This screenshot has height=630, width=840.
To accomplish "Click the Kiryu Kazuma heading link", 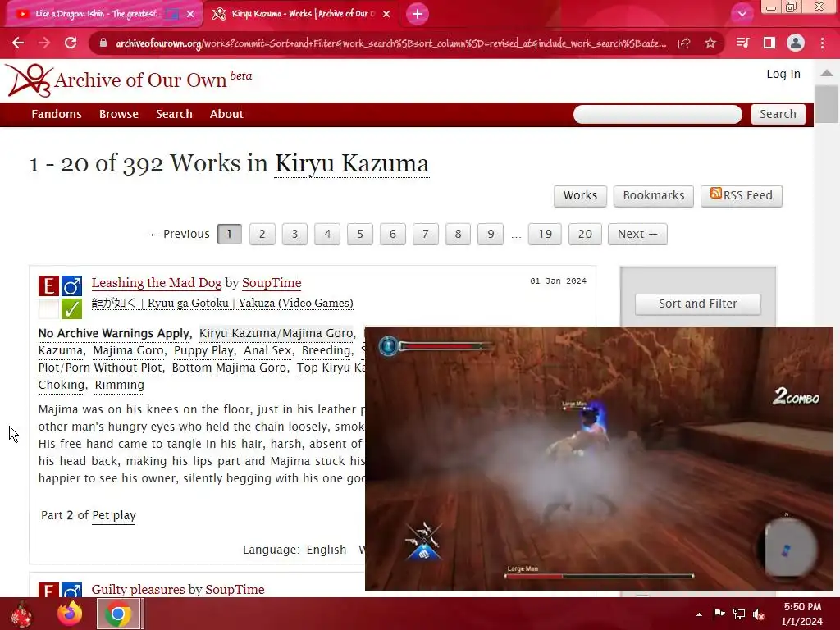I will [351, 163].
